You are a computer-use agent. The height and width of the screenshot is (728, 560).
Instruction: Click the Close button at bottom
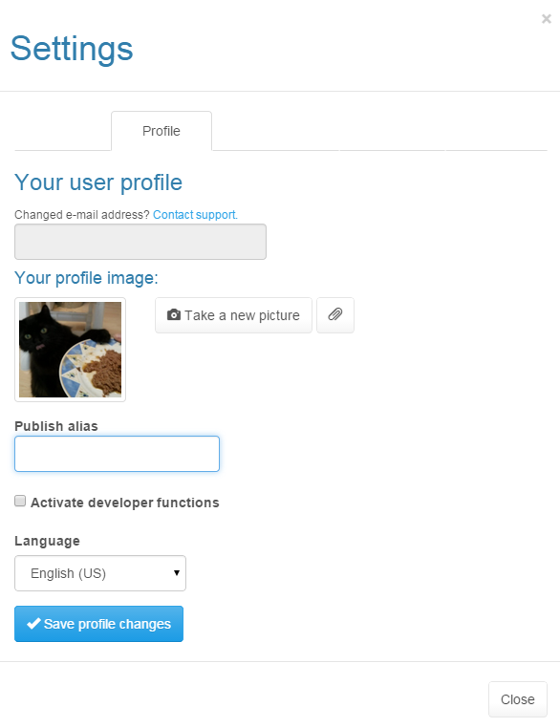[518, 699]
